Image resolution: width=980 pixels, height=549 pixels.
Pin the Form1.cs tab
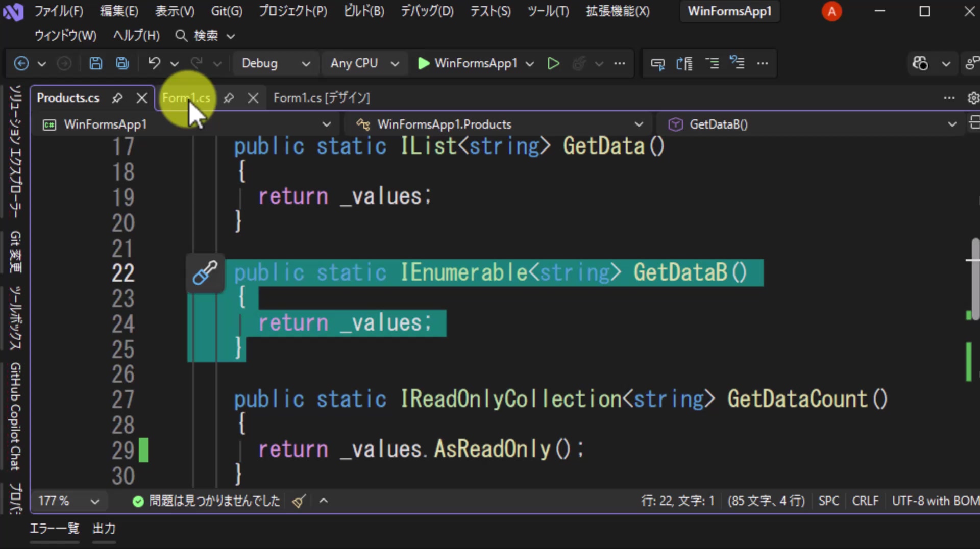pos(229,98)
